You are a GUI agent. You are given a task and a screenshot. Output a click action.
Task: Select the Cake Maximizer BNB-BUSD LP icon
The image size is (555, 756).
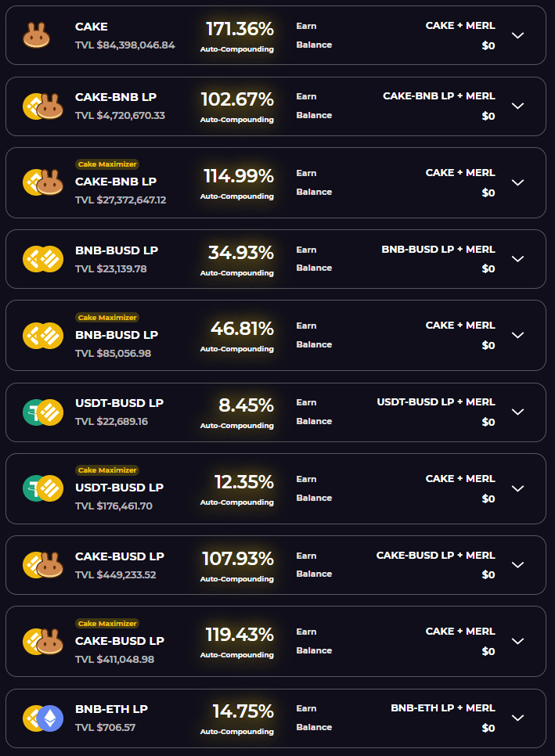point(42,335)
